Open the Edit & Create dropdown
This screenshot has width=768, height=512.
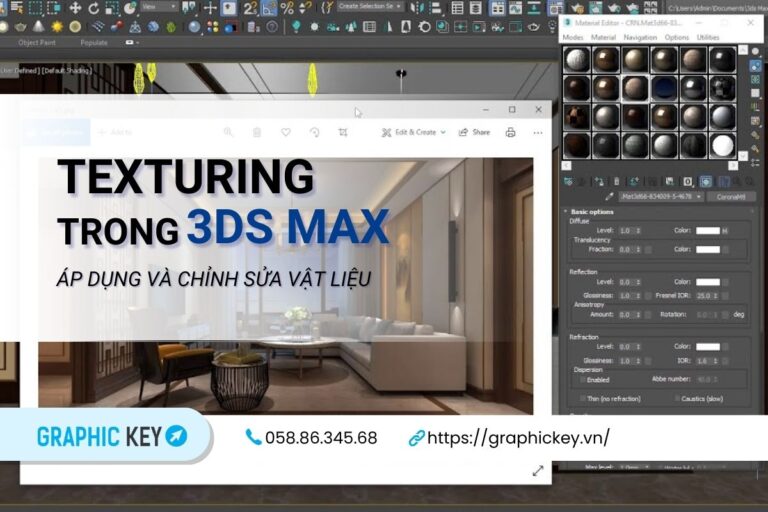[414, 132]
